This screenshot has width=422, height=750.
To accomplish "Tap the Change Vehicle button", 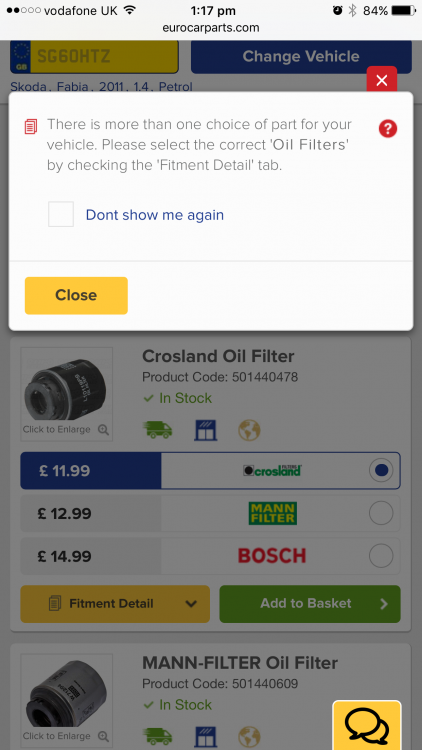I will (x=301, y=56).
